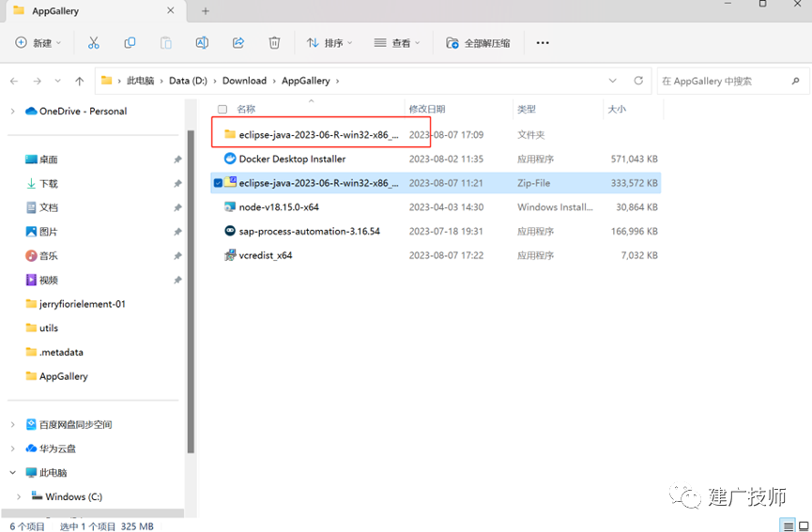Unpin 下载 from quick access
The height and width of the screenshot is (532, 812).
pyautogui.click(x=177, y=184)
